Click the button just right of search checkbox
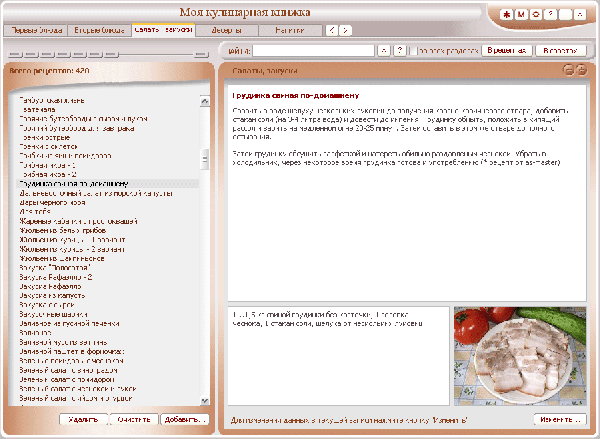Viewport: 600px width, 439px height. 507,50
